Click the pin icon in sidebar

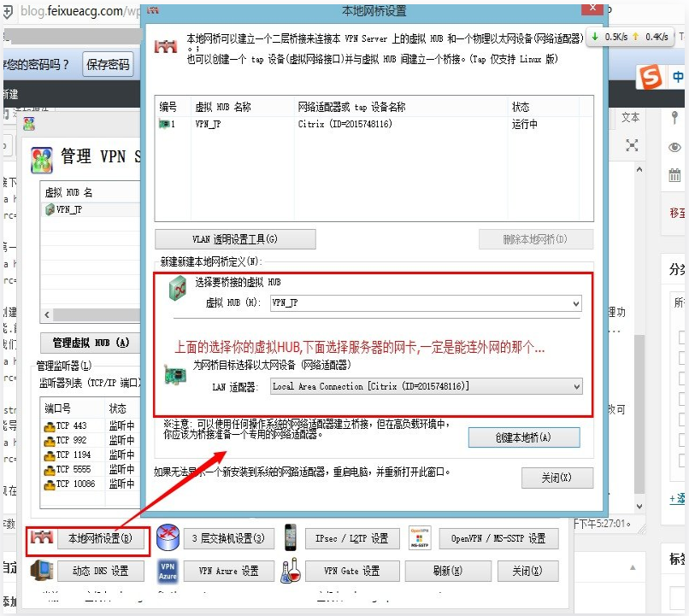click(x=674, y=118)
